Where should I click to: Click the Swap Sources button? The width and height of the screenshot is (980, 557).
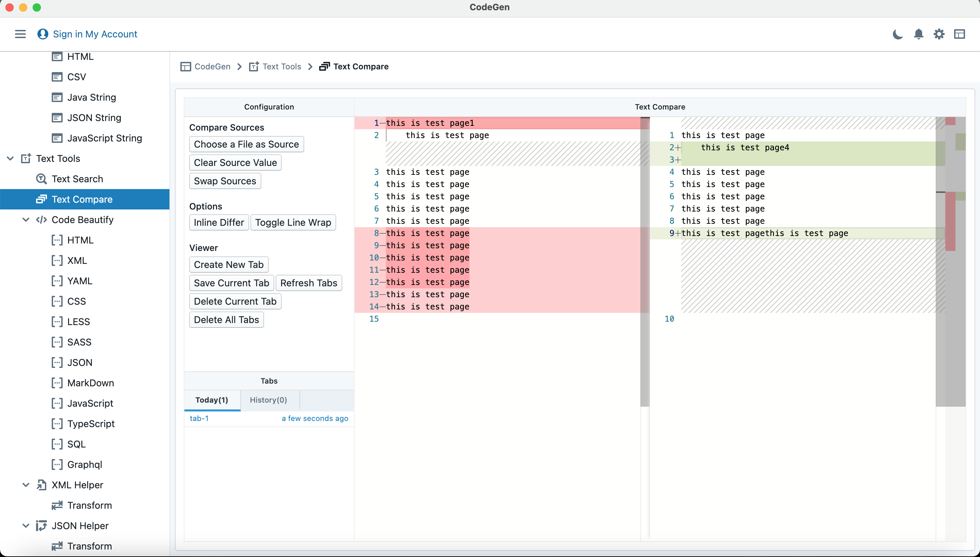coord(225,181)
